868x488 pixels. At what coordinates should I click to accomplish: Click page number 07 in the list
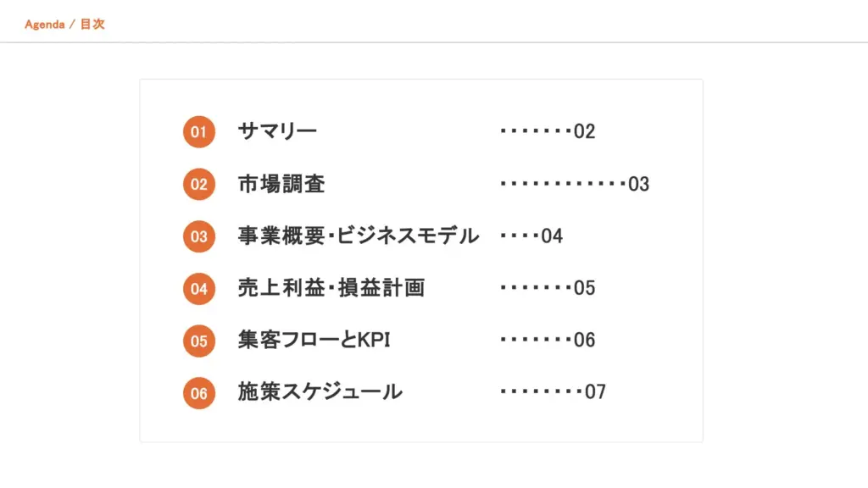tap(595, 393)
